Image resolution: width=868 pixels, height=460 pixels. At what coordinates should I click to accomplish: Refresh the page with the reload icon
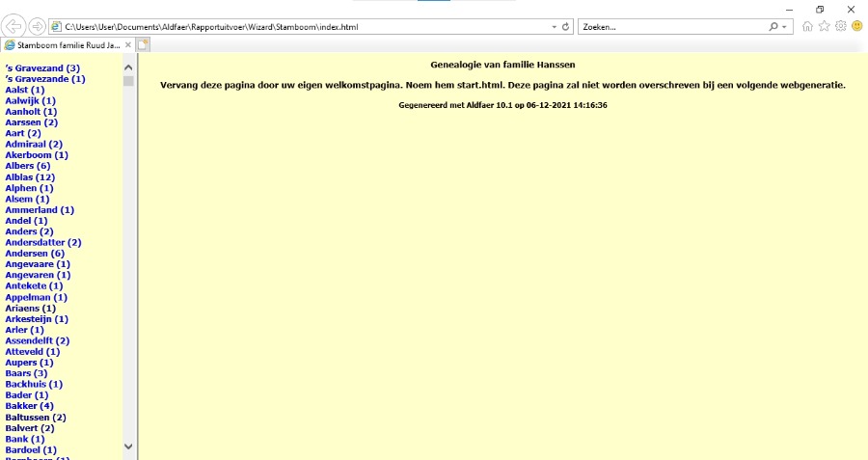[565, 27]
